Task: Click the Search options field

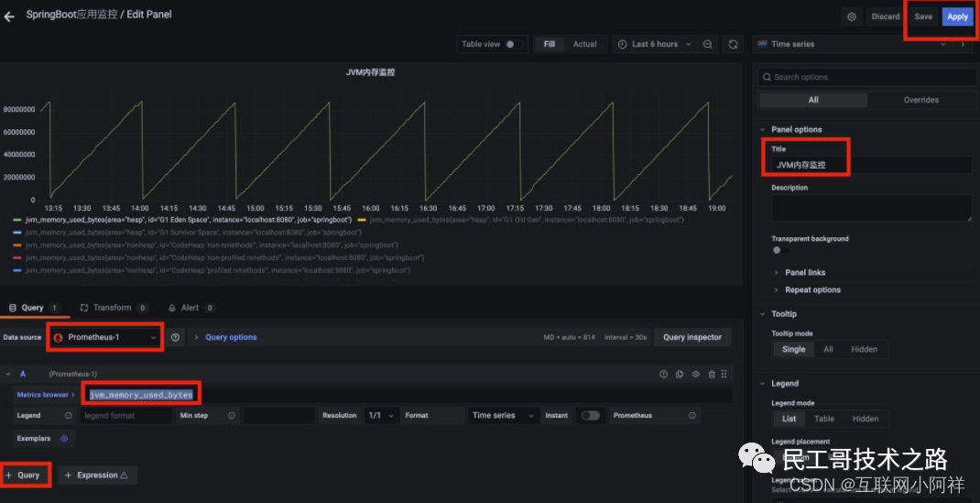Action: pyautogui.click(x=867, y=77)
